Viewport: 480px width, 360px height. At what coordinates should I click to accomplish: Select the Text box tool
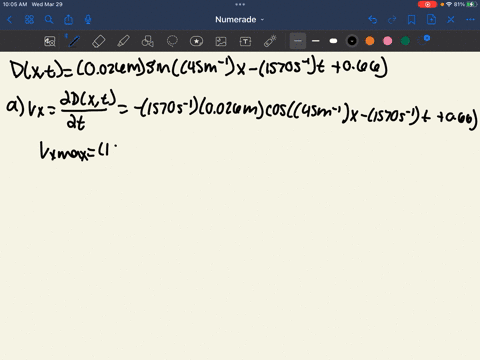245,41
